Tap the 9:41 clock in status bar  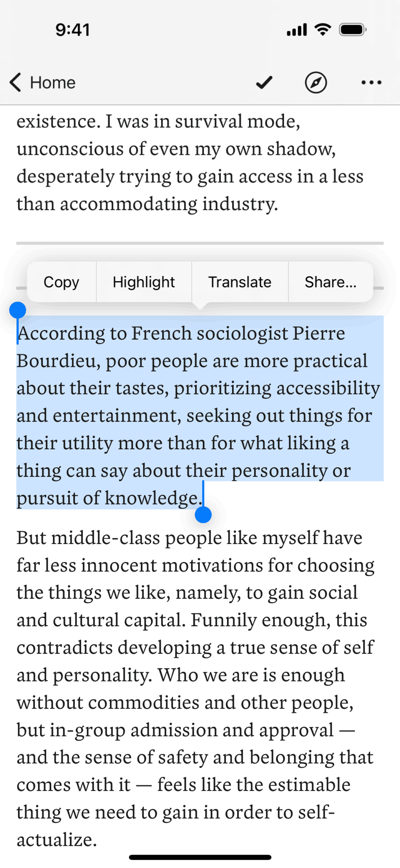[73, 30]
